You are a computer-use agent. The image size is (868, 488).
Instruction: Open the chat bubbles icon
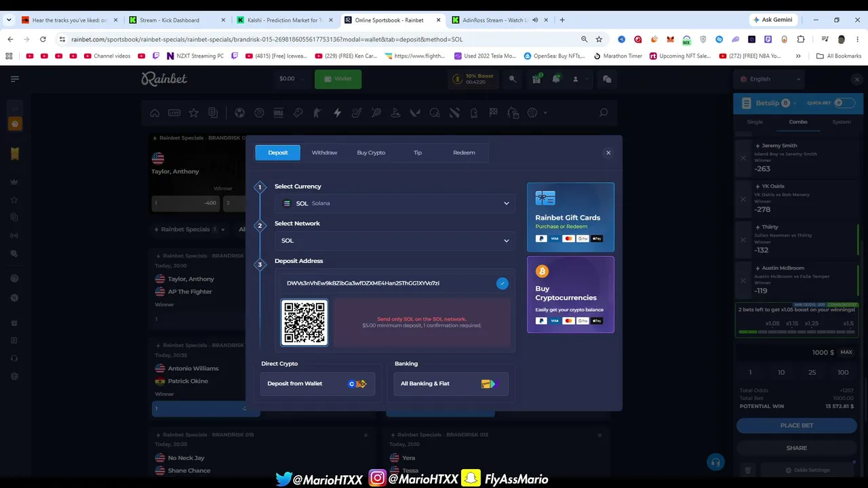(x=607, y=79)
